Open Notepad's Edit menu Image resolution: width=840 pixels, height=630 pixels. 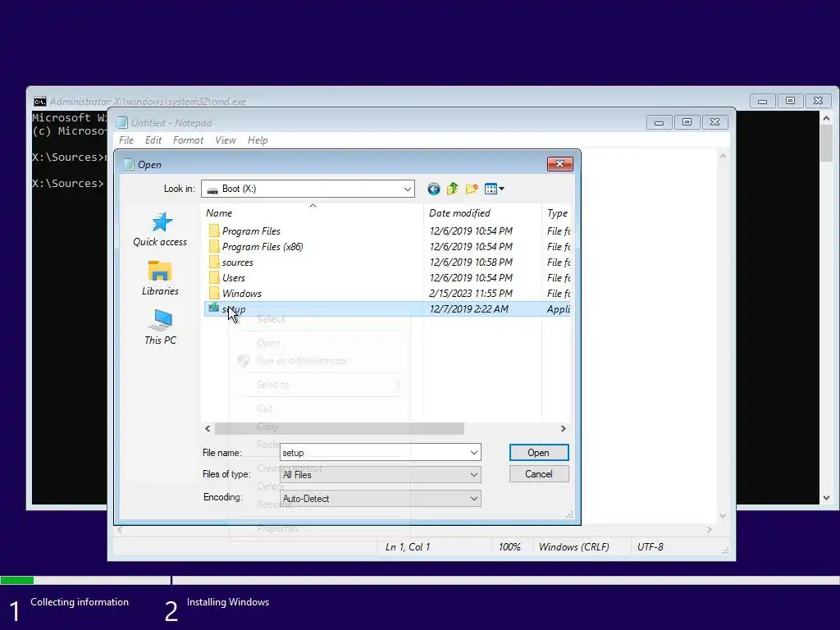click(153, 140)
